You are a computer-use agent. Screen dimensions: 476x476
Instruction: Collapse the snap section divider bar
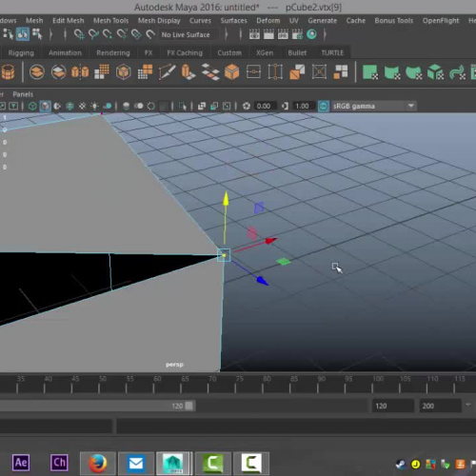pyautogui.click(x=65, y=34)
